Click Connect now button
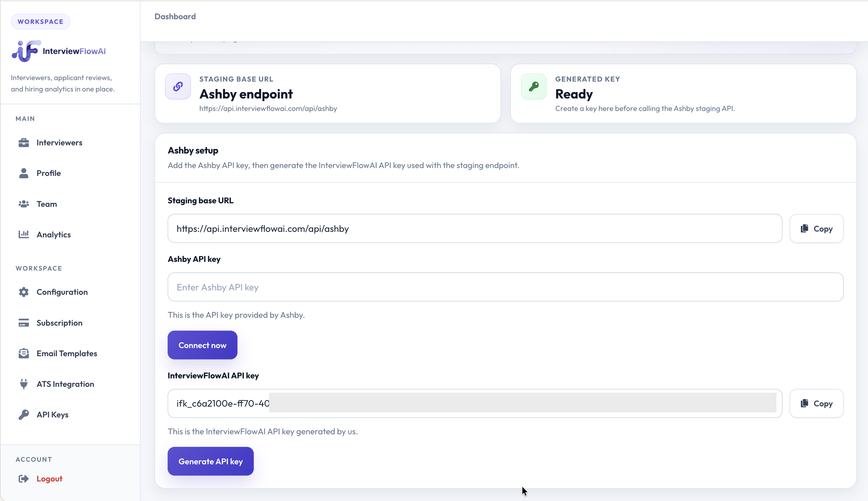 203,345
